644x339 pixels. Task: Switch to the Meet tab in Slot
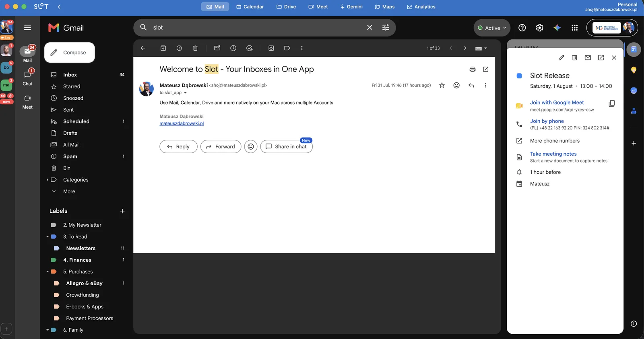(318, 7)
